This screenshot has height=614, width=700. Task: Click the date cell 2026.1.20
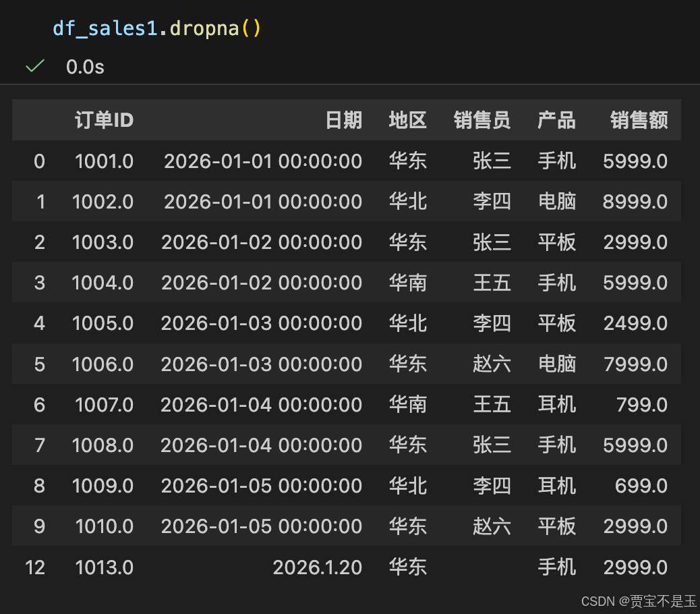[x=318, y=567]
